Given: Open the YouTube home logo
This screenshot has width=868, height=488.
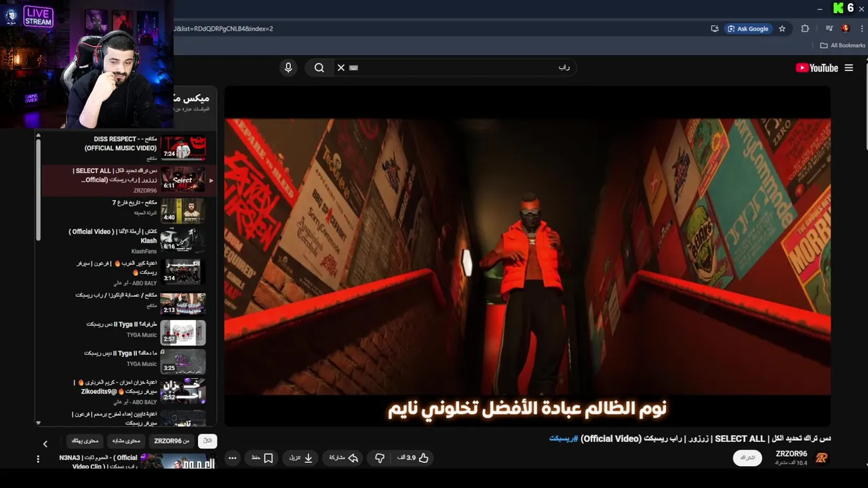Looking at the screenshot, I should coord(816,68).
